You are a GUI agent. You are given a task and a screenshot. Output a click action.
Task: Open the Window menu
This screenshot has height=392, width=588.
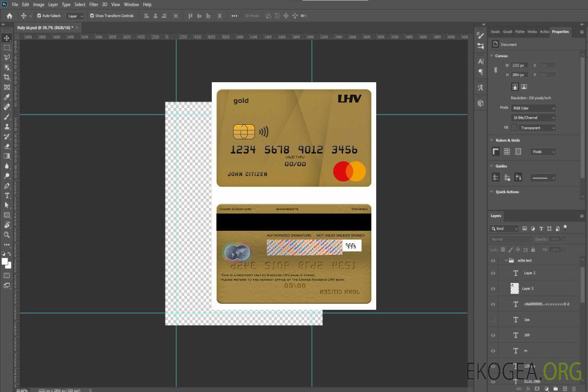pos(131,4)
